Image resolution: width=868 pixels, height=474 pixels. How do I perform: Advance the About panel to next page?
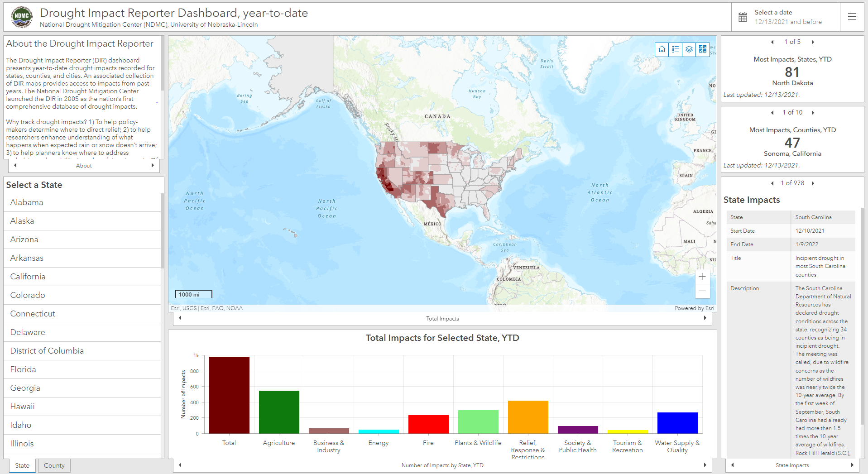coord(153,166)
